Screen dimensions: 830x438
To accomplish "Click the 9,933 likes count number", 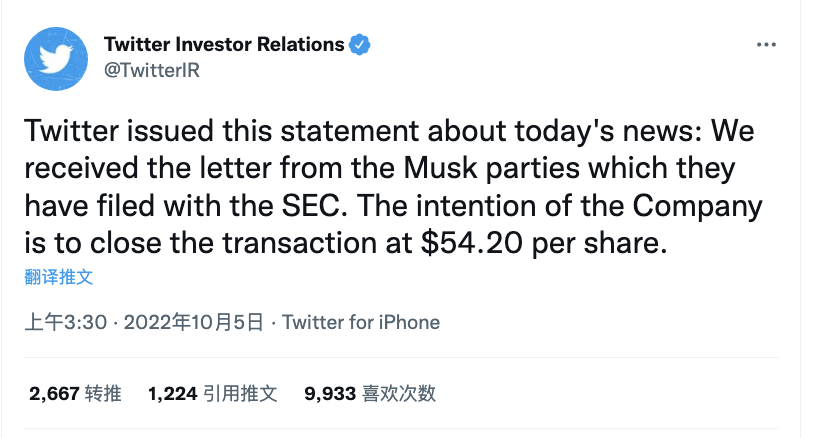I will [330, 394].
